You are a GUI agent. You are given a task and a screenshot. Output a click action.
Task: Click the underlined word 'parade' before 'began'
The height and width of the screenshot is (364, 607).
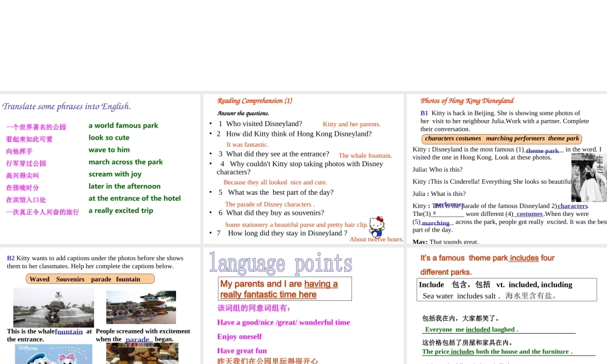pos(137,339)
